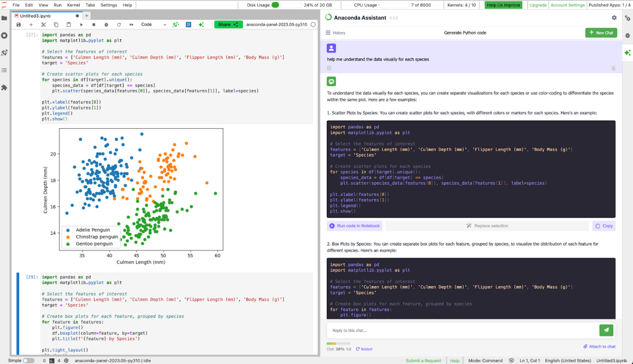Click the Chat 38% full progress bar

338,343
